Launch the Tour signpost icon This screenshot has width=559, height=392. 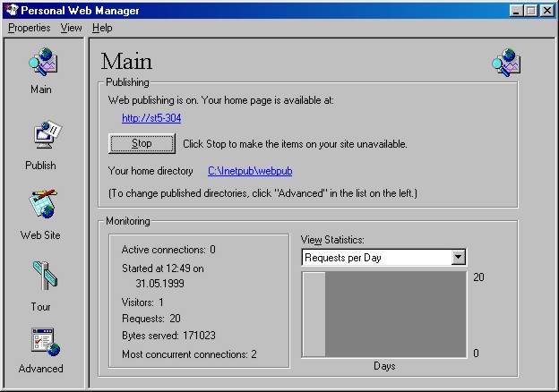pyautogui.click(x=45, y=276)
